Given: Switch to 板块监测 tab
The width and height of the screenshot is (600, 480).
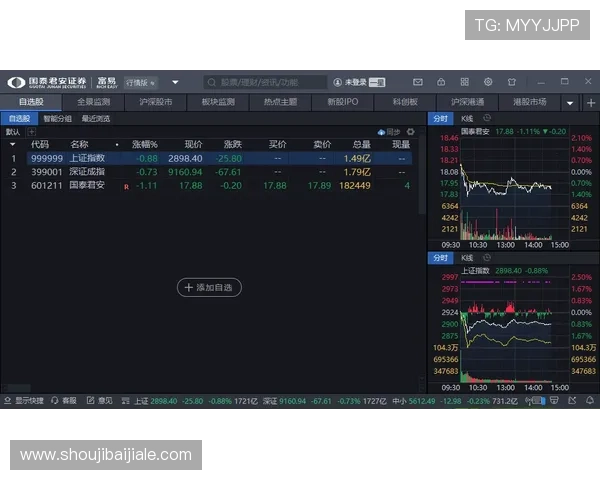Looking at the screenshot, I should (x=218, y=102).
